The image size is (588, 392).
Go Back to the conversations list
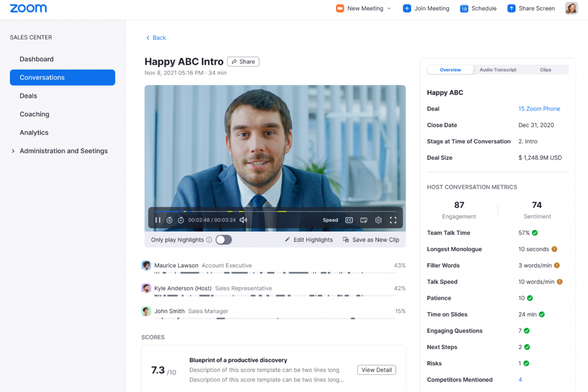(156, 37)
